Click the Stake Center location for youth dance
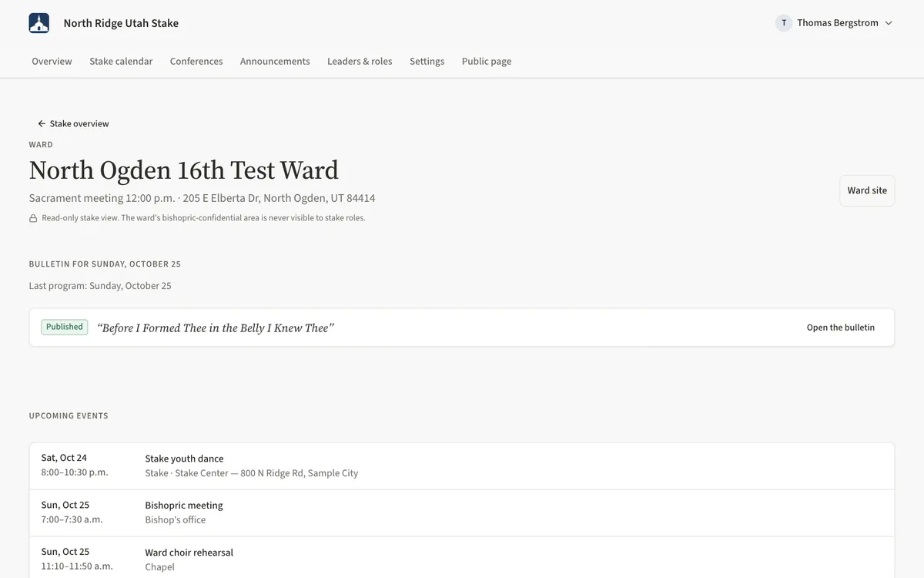Viewport: 924px width, 578px height. click(x=252, y=473)
